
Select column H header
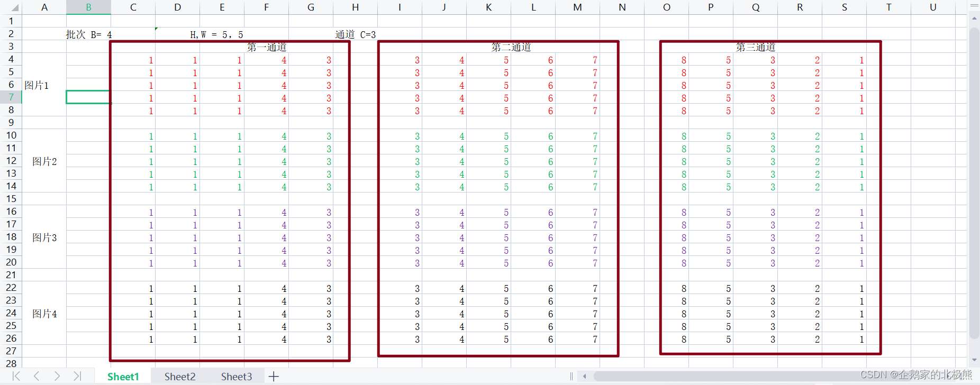pos(355,7)
